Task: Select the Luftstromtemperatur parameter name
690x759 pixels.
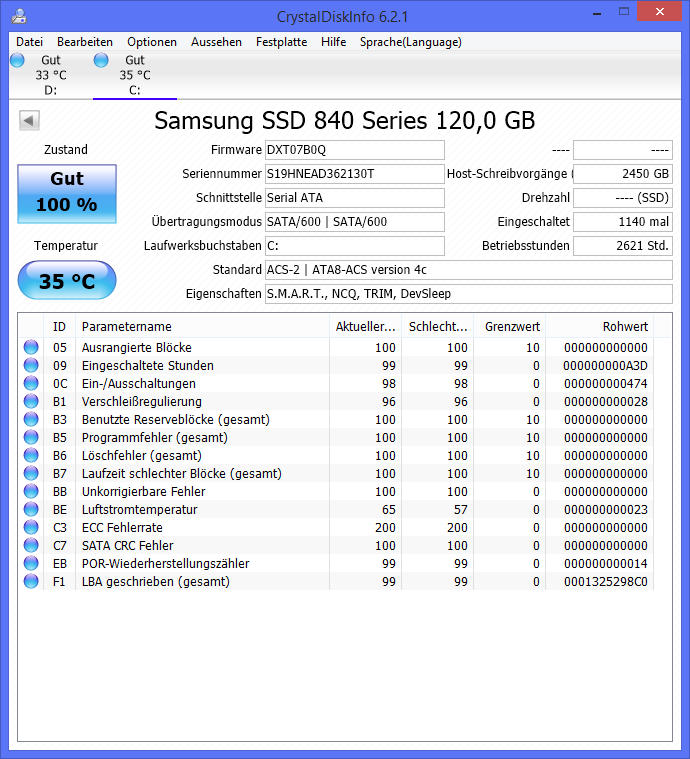Action: pyautogui.click(x=139, y=510)
